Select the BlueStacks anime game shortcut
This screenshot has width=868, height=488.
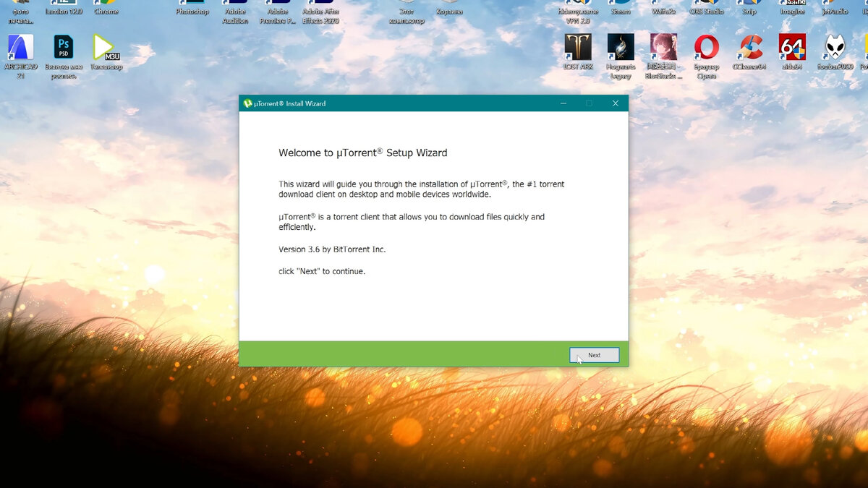[x=663, y=56]
